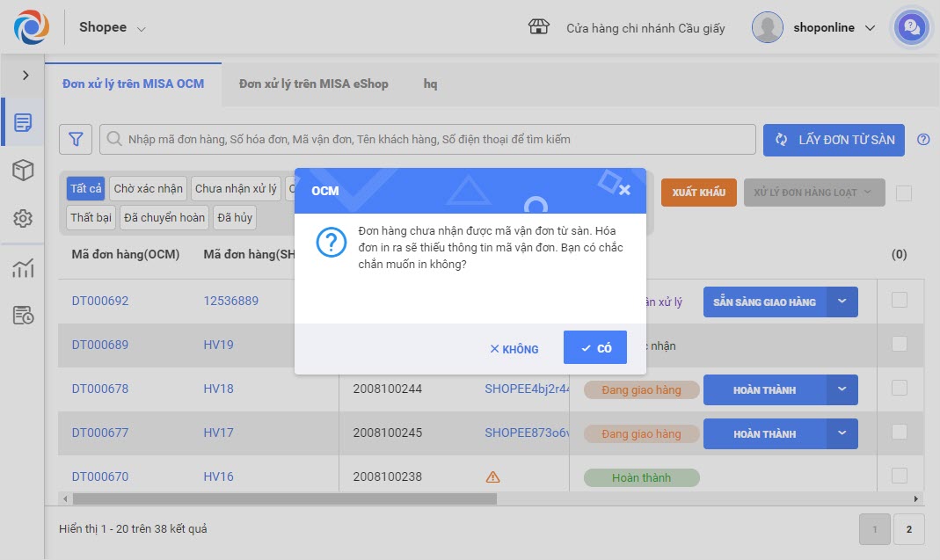Click the scrollbar right arrow
940x560 pixels.
pos(915,498)
